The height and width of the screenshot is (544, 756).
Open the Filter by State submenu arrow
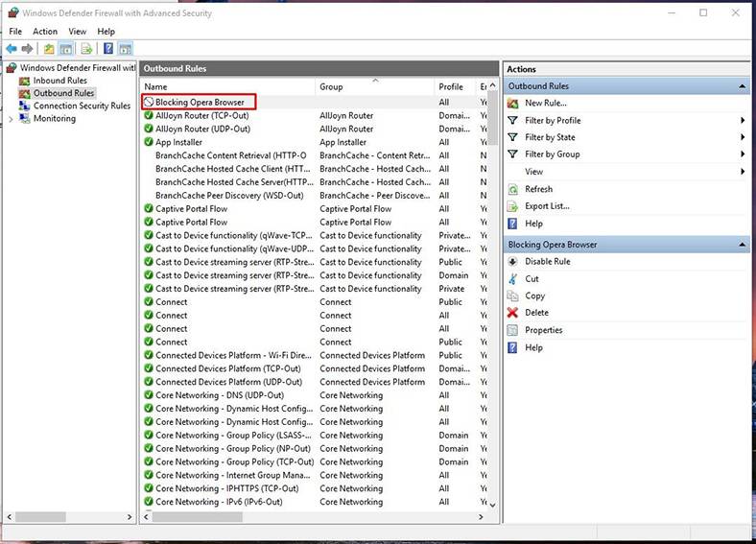coord(743,137)
